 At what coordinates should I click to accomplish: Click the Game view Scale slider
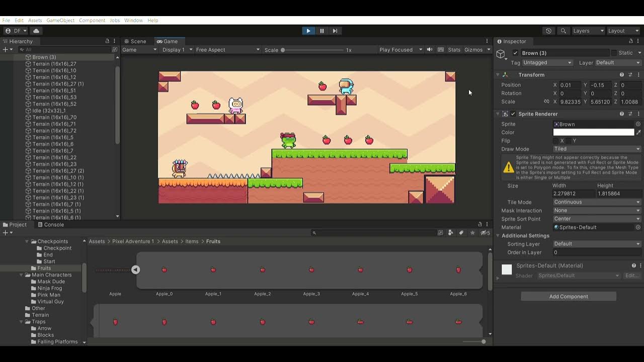(x=312, y=50)
